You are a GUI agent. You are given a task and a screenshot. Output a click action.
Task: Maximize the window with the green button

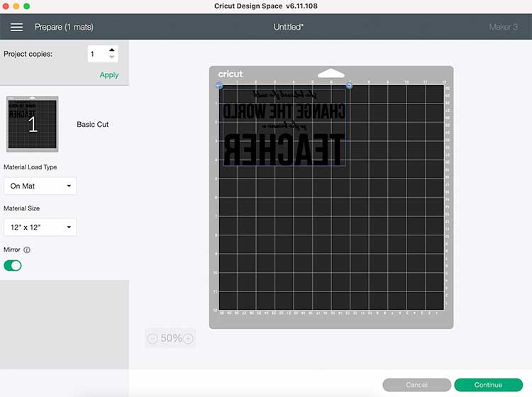coord(27,6)
